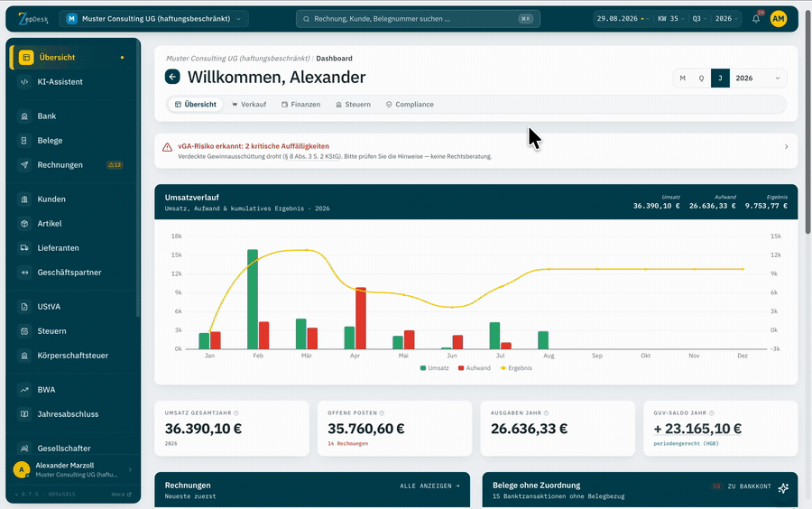812x509 pixels.
Task: Click the sidebar vertical scrollbar
Action: click(x=138, y=179)
